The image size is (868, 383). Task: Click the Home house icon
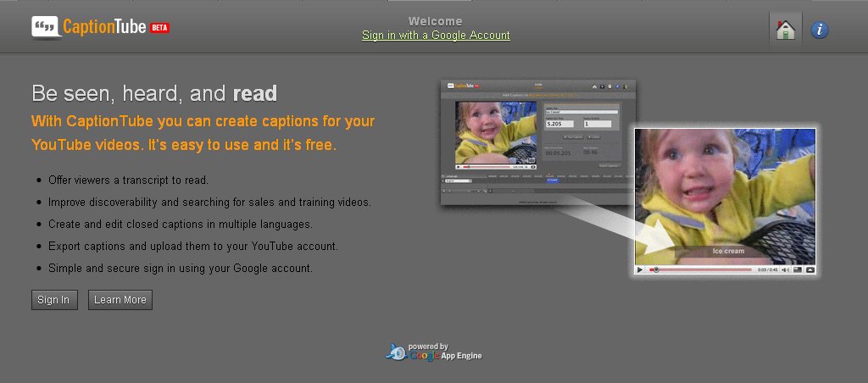tap(786, 30)
